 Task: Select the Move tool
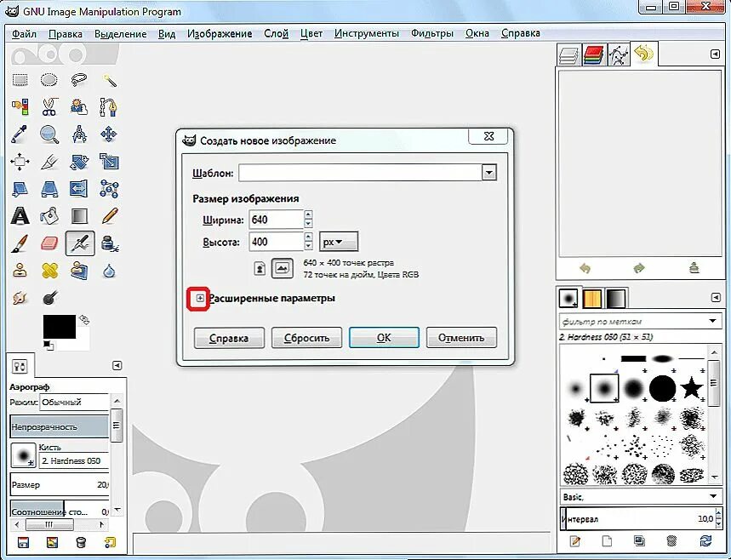tap(109, 134)
